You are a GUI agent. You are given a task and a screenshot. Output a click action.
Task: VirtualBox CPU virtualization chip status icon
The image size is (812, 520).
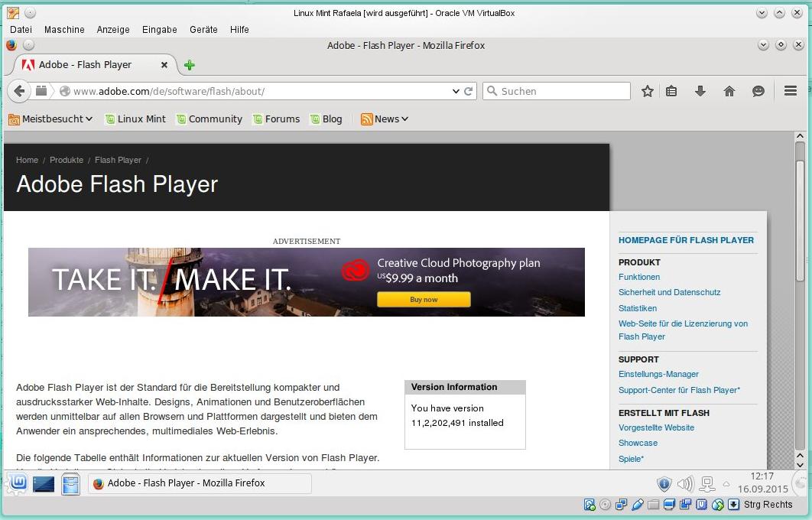coord(702,505)
